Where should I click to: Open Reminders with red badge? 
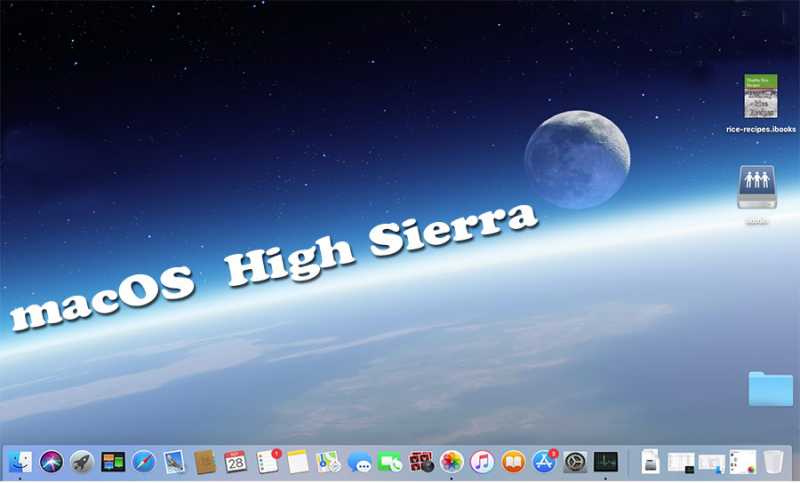pyautogui.click(x=268, y=462)
